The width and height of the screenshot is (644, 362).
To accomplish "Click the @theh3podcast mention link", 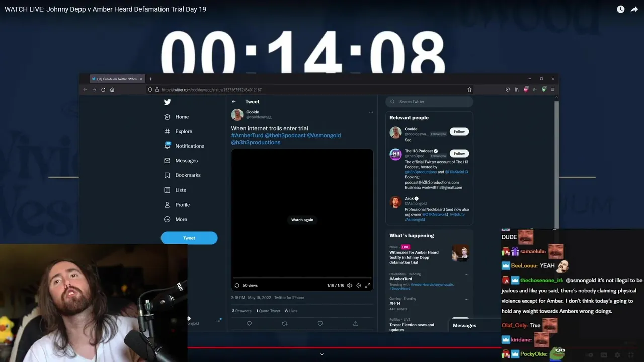I will coord(285,135).
